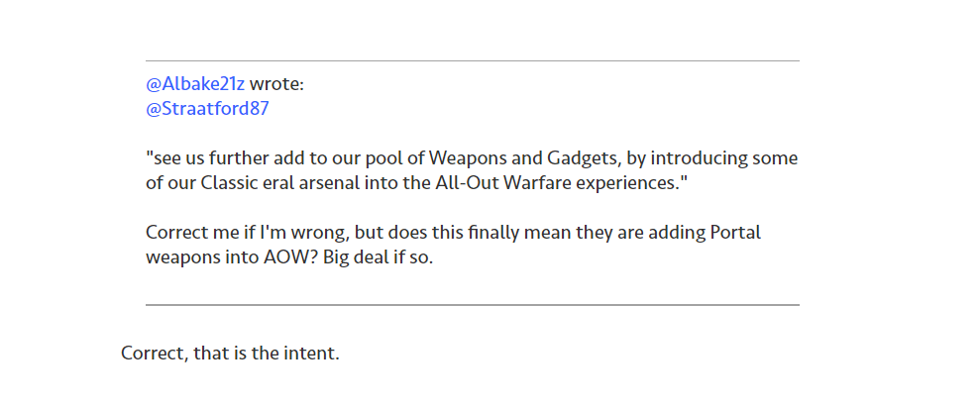Click the word "intent." in the reply
The width and height of the screenshot is (980, 408).
click(312, 353)
